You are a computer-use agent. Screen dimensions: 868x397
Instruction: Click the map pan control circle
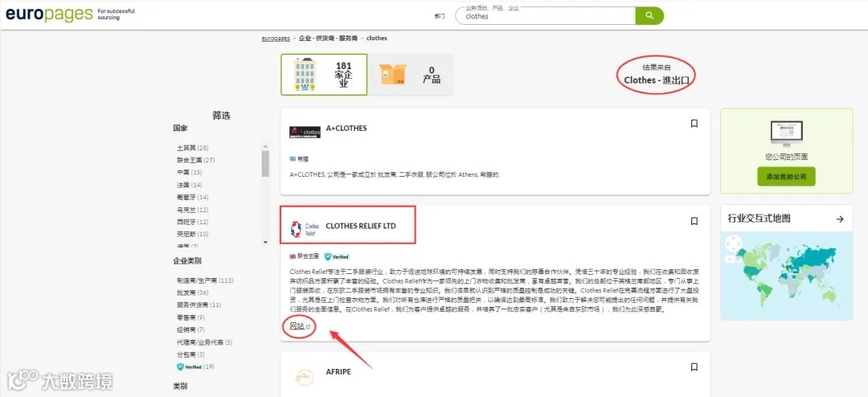coord(733,245)
